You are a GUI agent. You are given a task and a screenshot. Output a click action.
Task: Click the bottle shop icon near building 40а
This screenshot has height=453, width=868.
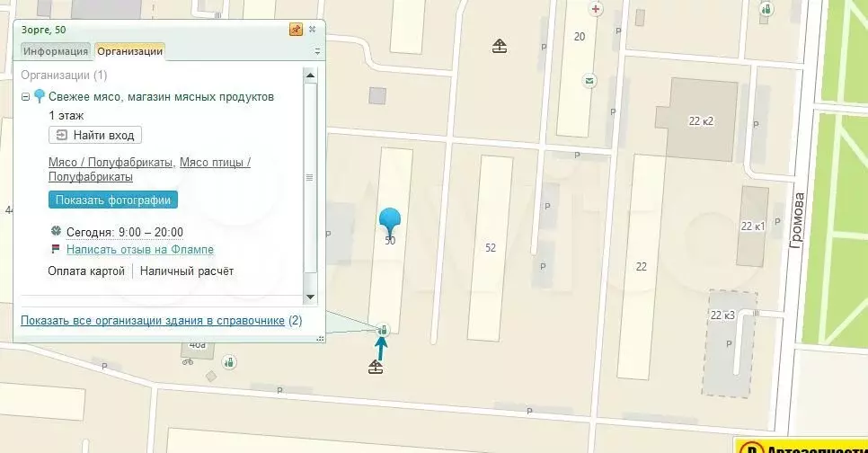coord(229,362)
